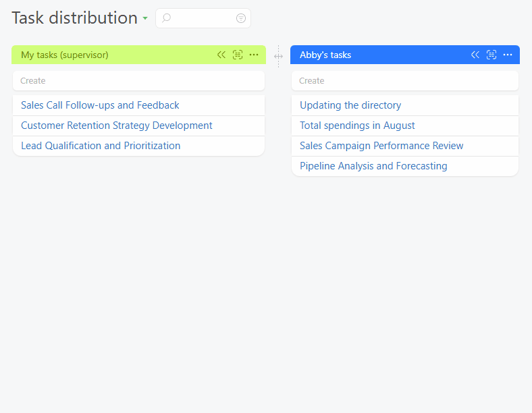The height and width of the screenshot is (413, 532).
Task: Open the three-dot menu for My tasks
Action: (254, 55)
